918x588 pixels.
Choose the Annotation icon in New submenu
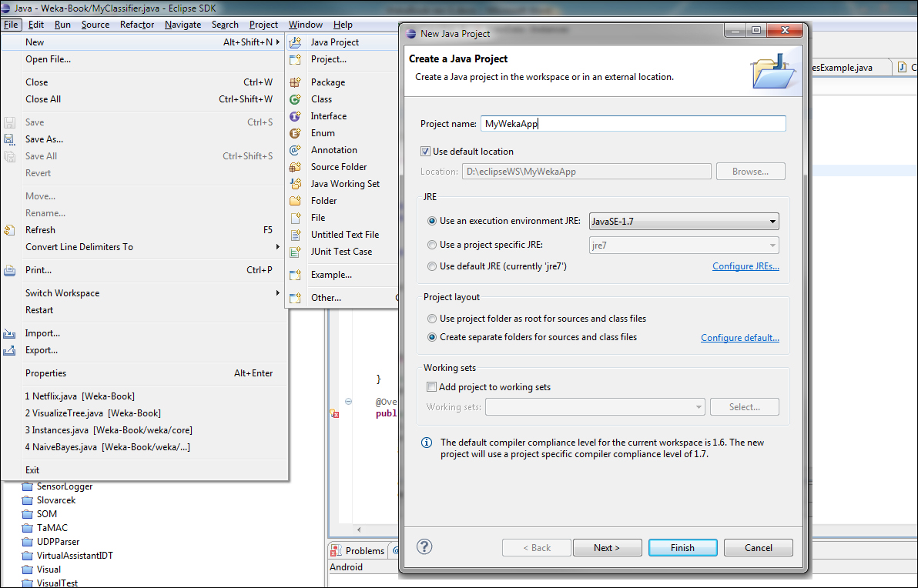click(295, 150)
